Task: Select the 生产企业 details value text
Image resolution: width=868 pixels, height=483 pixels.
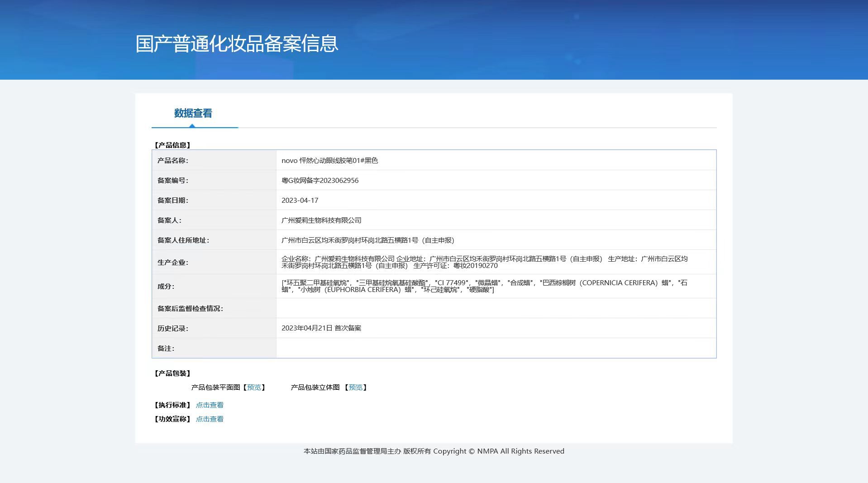Action: pyautogui.click(x=484, y=262)
